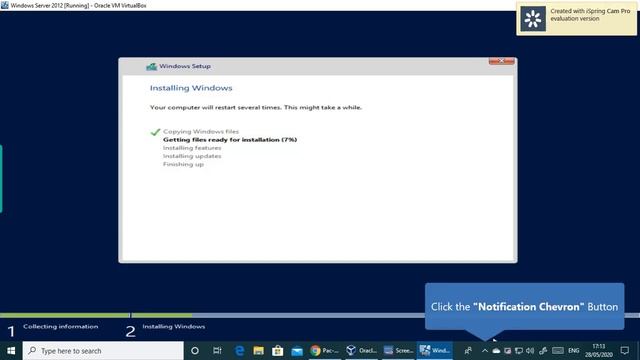Click the green checkmark beside Copying Windows files
This screenshot has width=640, height=360.
click(x=155, y=132)
